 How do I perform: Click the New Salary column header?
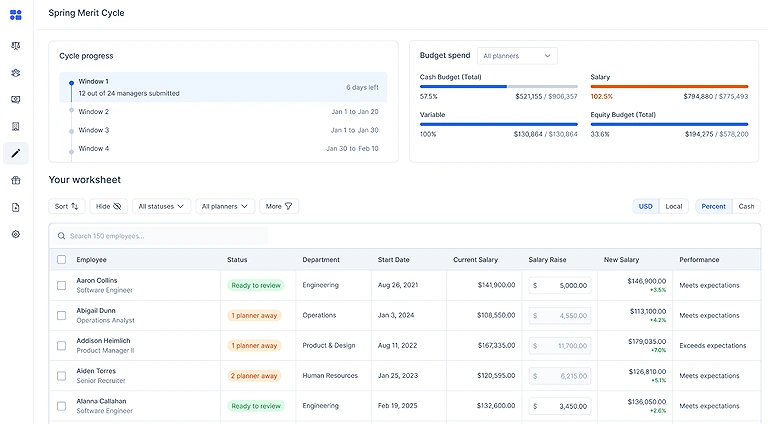[x=621, y=260]
